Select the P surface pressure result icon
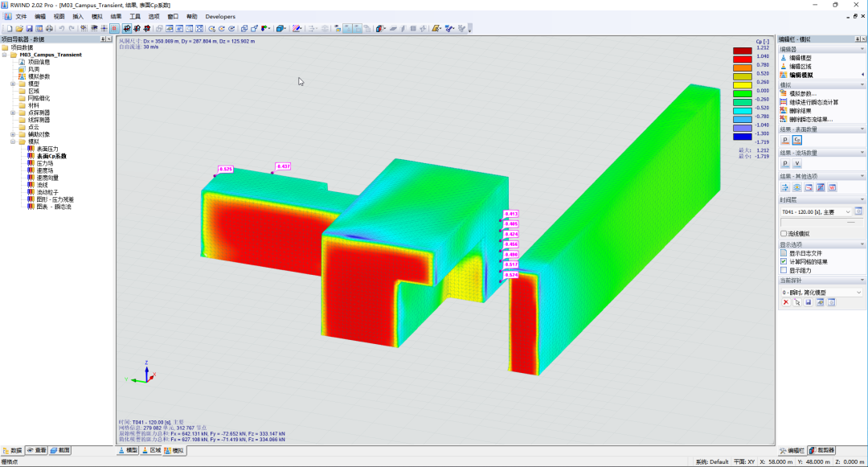Viewport: 868px width, 467px height. pyautogui.click(x=785, y=140)
